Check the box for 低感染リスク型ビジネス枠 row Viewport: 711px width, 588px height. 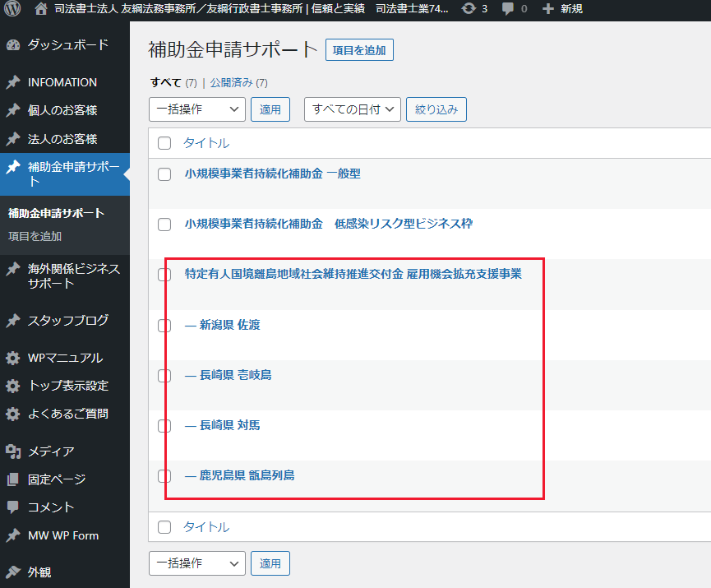164,225
